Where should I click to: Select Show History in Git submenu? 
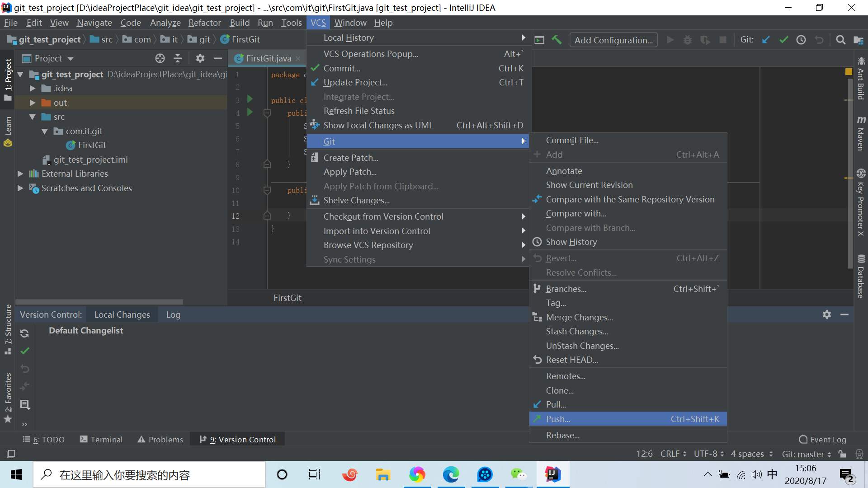628,242
